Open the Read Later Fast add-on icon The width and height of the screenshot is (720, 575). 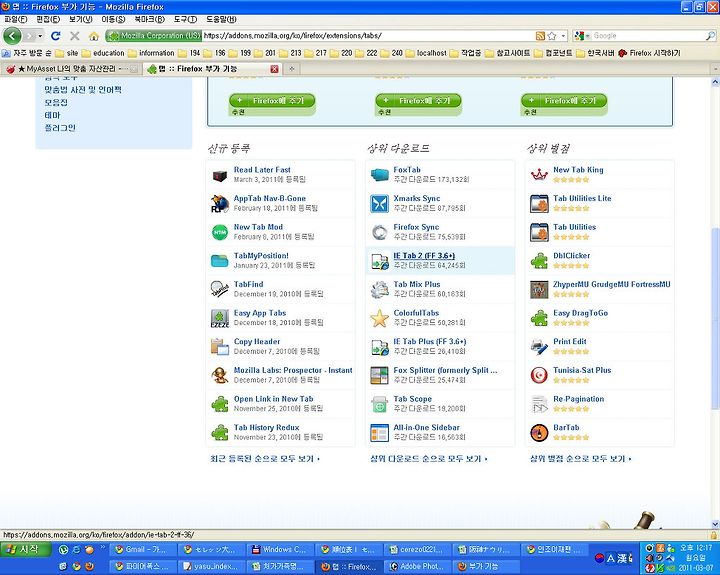(x=220, y=175)
